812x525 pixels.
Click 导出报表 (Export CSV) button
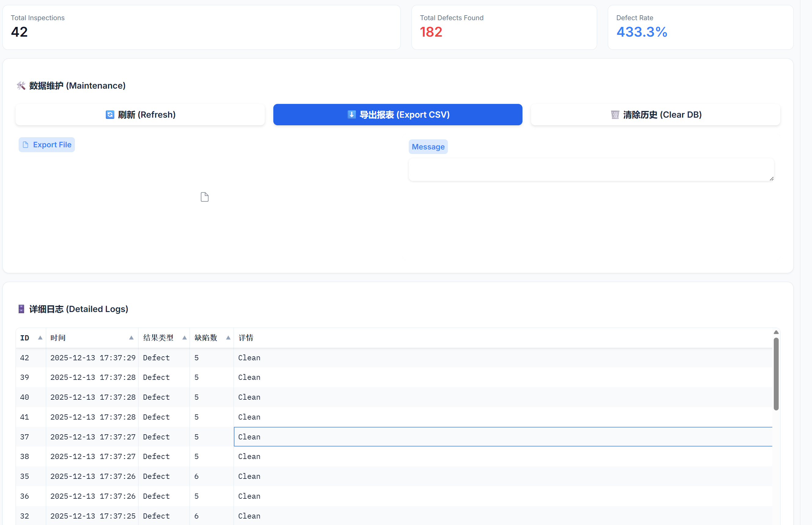[397, 115]
